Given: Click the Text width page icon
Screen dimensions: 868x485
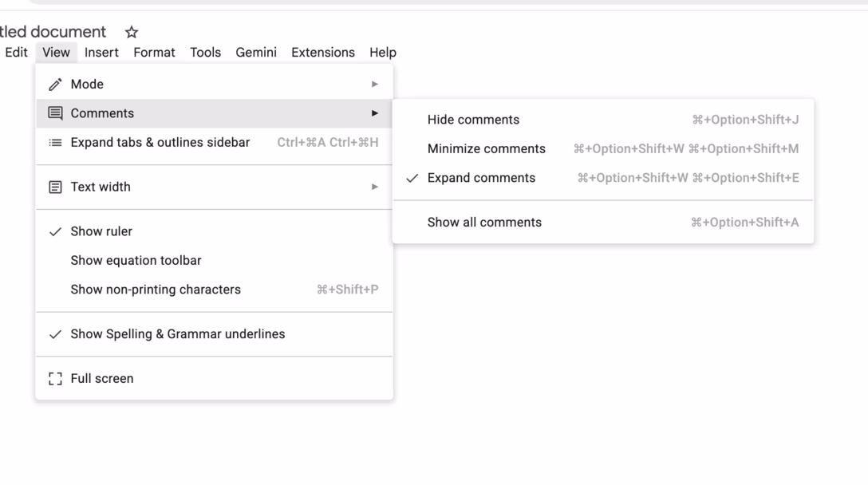Looking at the screenshot, I should click(x=55, y=187).
